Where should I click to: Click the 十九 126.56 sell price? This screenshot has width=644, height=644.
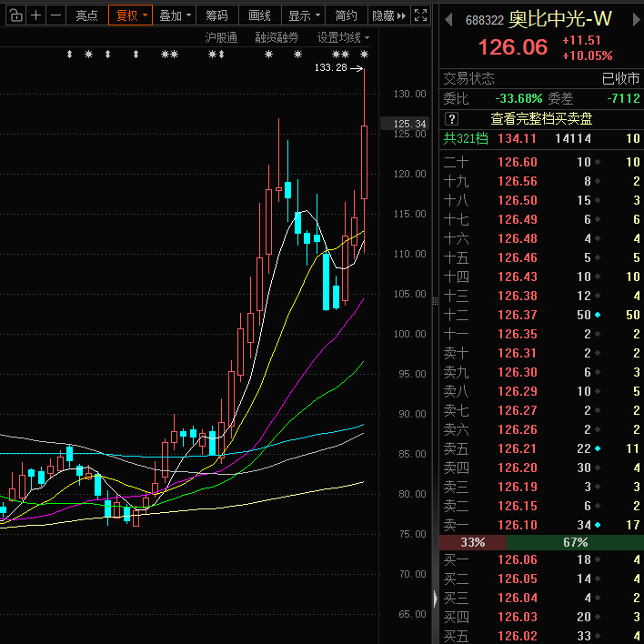tap(518, 181)
